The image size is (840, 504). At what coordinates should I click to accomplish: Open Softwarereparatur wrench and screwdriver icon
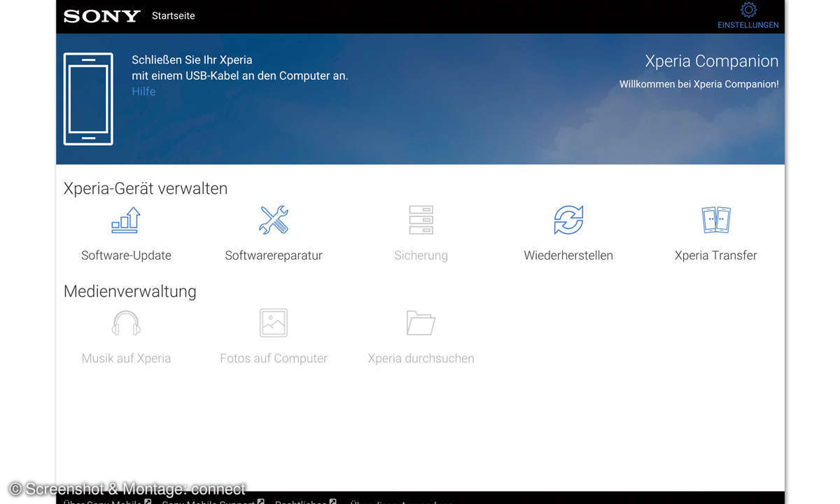(274, 220)
